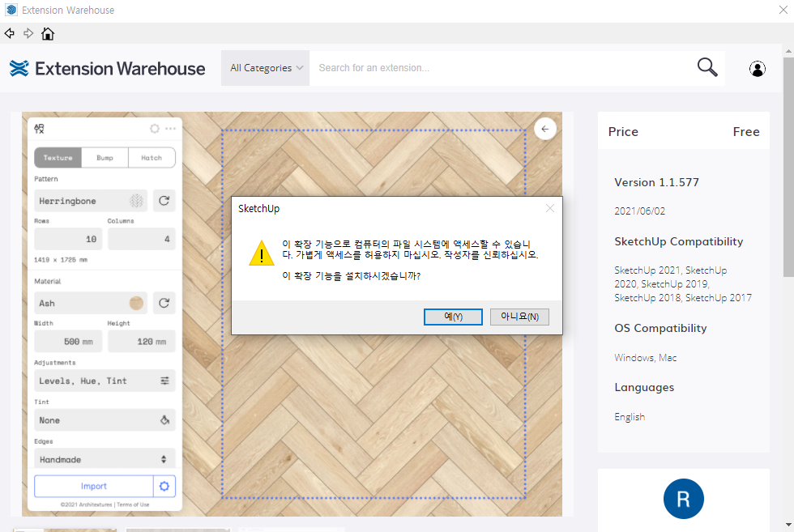Click the No (아니요) button
794x532 pixels.
coord(519,317)
